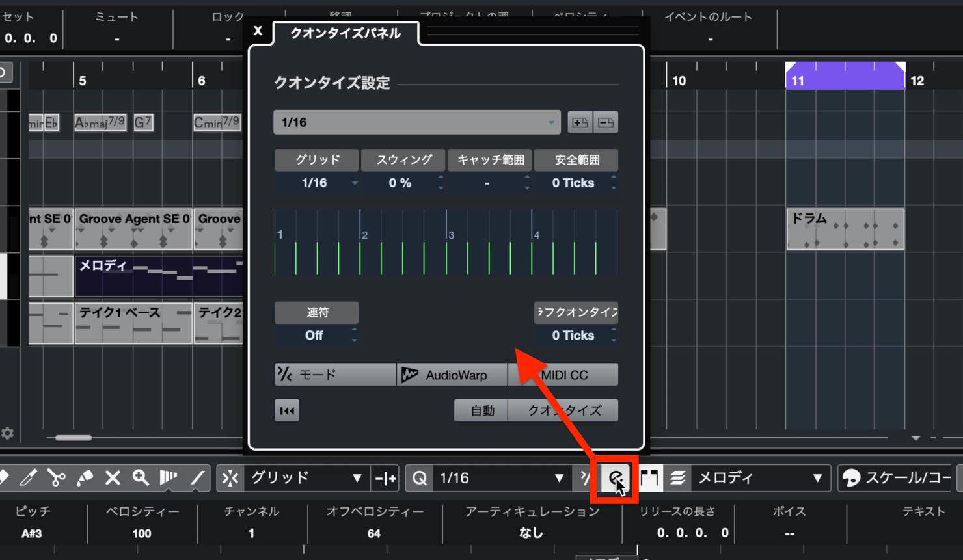Select the Groove Agent SE 0 drum part
This screenshot has height=560, width=963.
click(133, 229)
